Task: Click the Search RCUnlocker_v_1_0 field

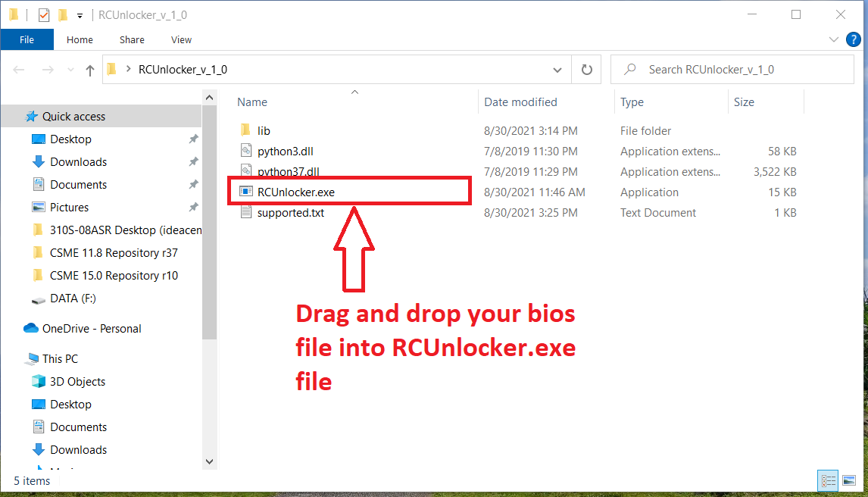Action: 732,70
